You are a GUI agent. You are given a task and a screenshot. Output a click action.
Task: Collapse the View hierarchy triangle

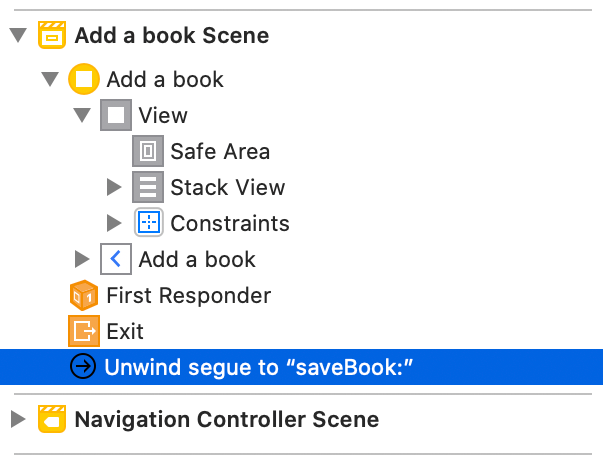tap(82, 115)
